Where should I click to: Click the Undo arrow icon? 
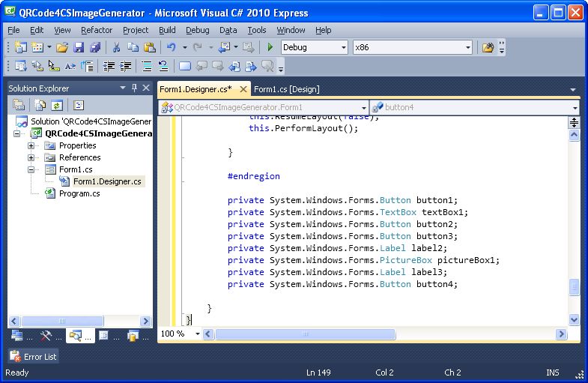pyautogui.click(x=171, y=47)
